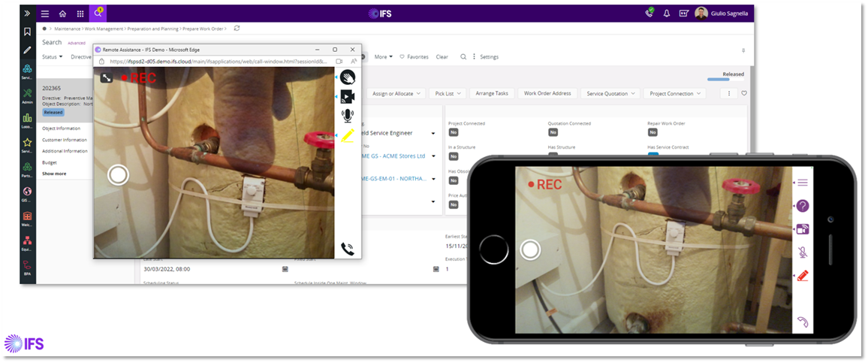Go to the IFS home page icon

click(62, 14)
